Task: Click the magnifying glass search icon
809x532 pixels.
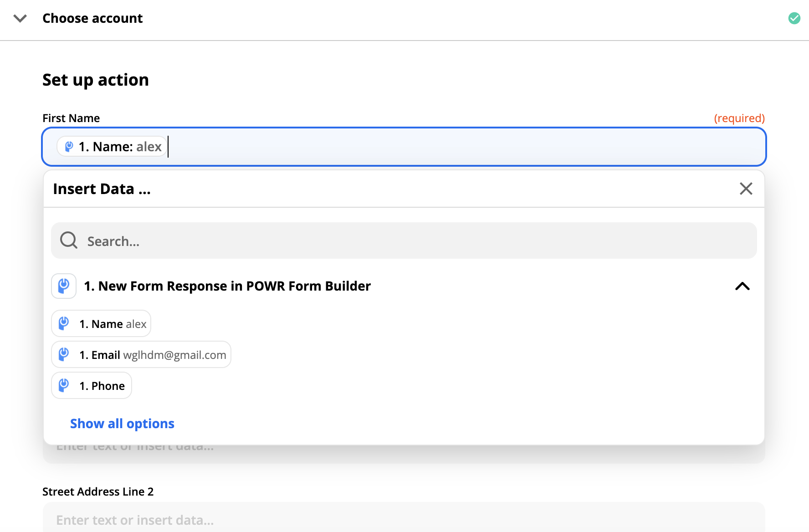Action: point(69,240)
